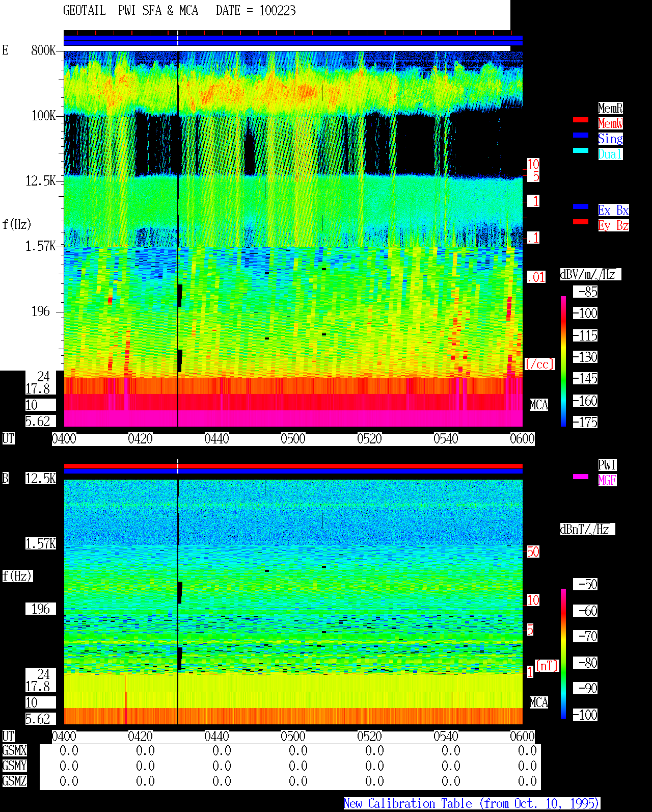Open the New Calibration Table link
This screenshot has height=812, width=652.
(472, 803)
